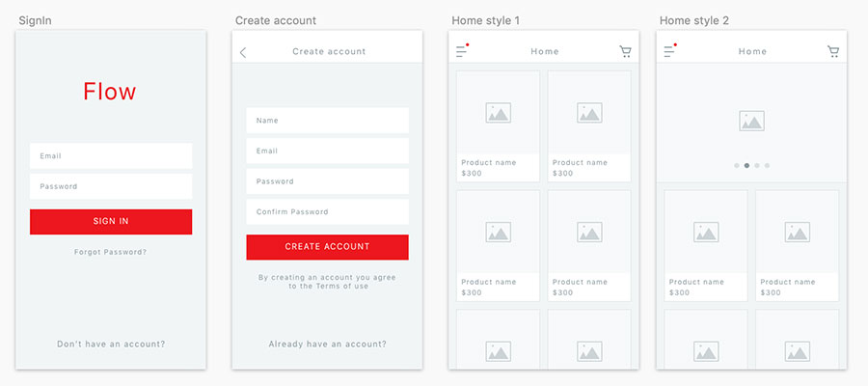Click the Don't have an account? link
This screenshot has height=386, width=868.
pos(111,344)
